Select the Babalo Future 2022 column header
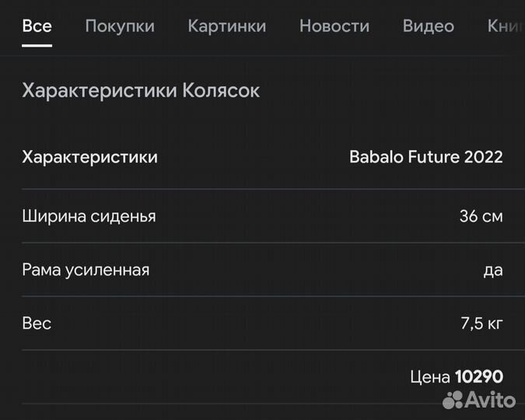 click(426, 157)
